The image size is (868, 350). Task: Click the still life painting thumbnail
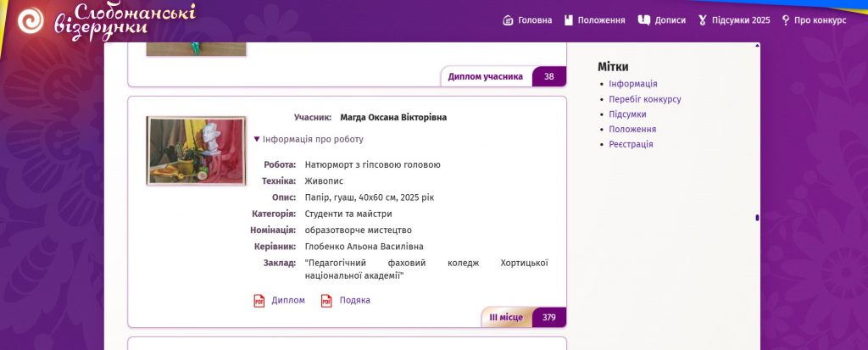(x=196, y=151)
